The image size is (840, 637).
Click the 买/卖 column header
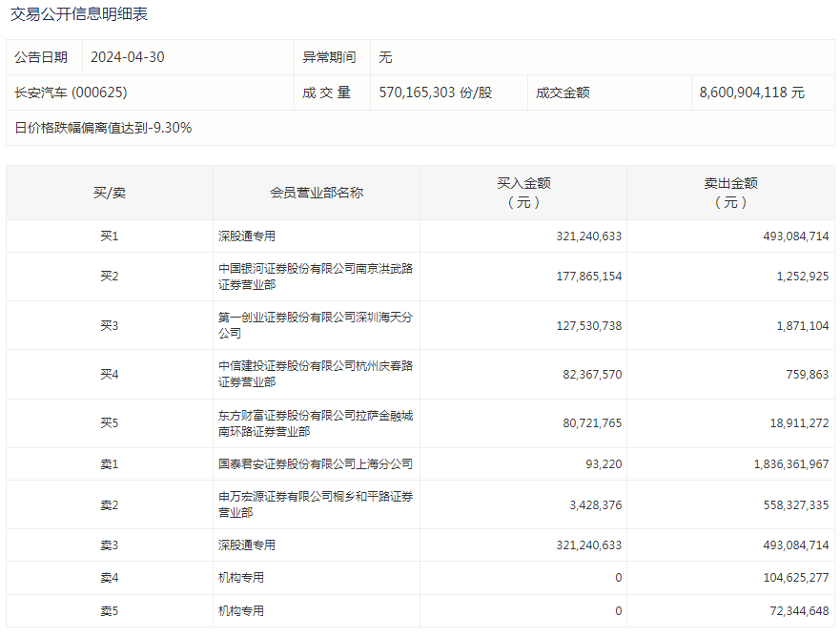(x=109, y=193)
